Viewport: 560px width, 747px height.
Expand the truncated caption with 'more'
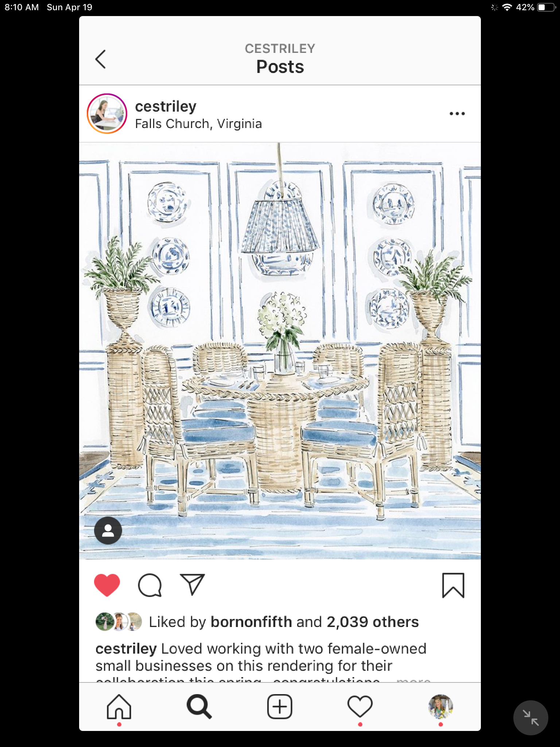pos(413,679)
